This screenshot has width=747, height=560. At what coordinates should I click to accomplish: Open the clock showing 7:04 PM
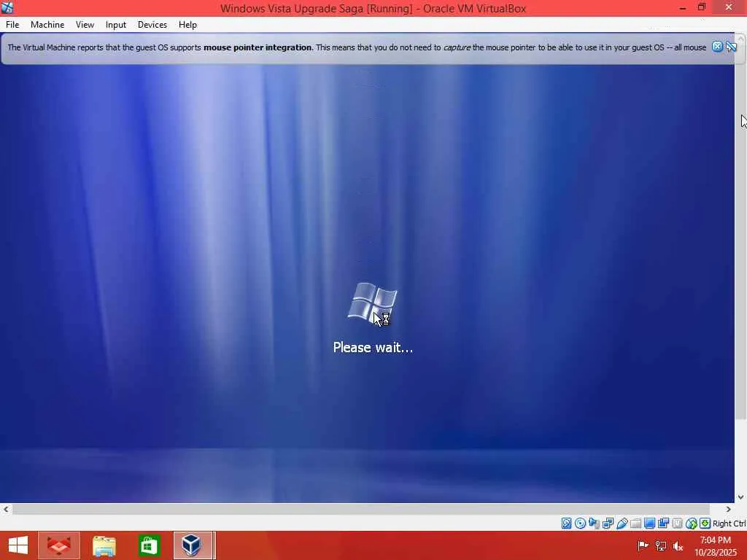pos(716,545)
